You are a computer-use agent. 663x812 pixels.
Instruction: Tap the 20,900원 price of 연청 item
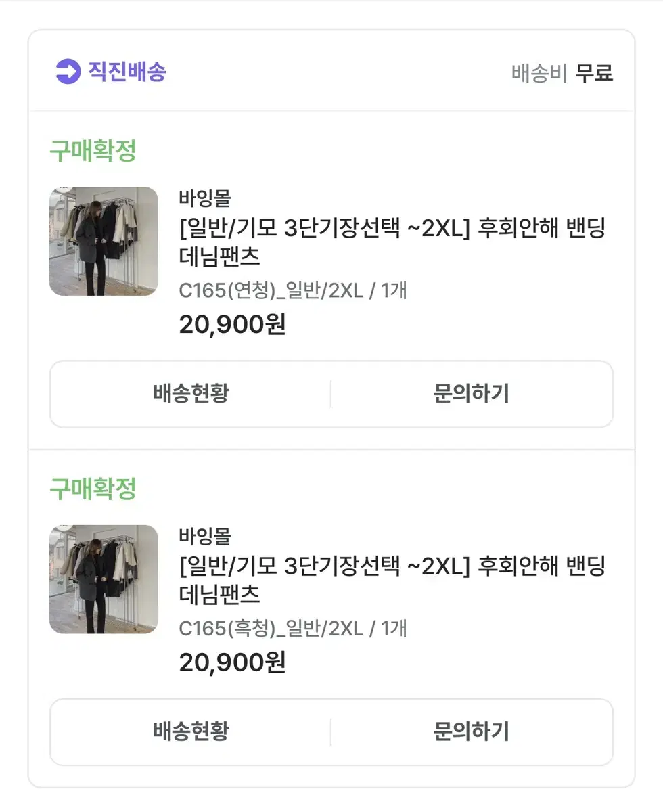[233, 325]
